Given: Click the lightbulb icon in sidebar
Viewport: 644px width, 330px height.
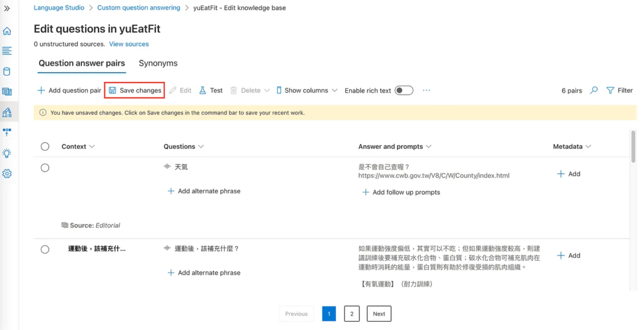Looking at the screenshot, I should click(x=7, y=153).
